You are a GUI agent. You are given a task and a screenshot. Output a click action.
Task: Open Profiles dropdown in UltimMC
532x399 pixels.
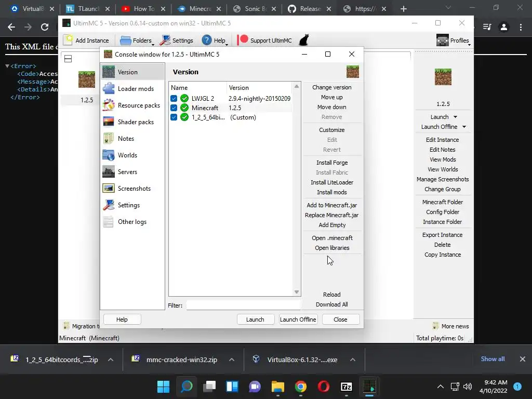pyautogui.click(x=453, y=41)
